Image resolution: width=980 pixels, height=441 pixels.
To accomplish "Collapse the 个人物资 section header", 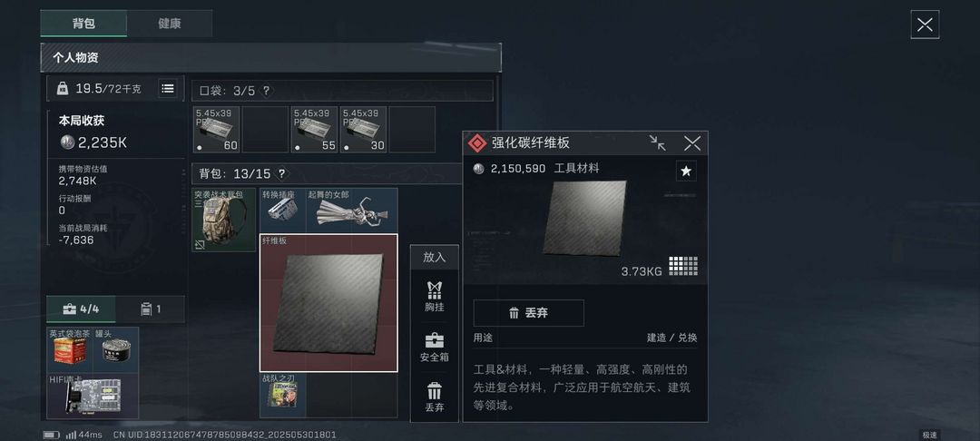I will [x=270, y=57].
